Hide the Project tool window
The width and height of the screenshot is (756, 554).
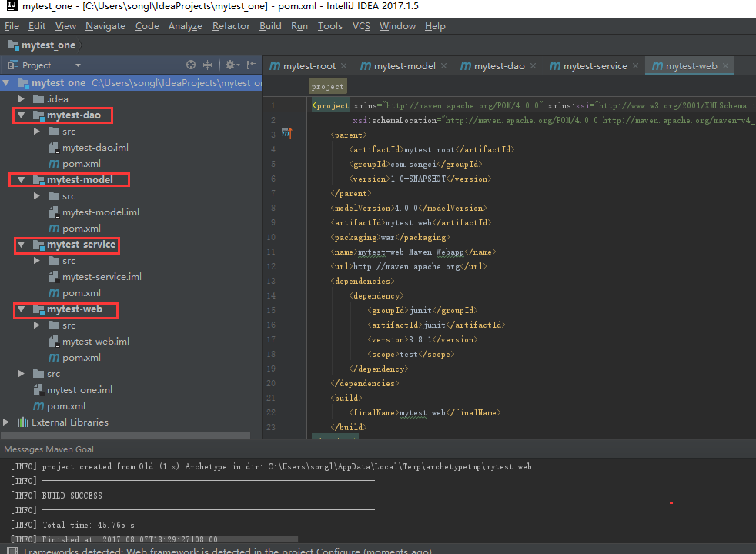251,65
